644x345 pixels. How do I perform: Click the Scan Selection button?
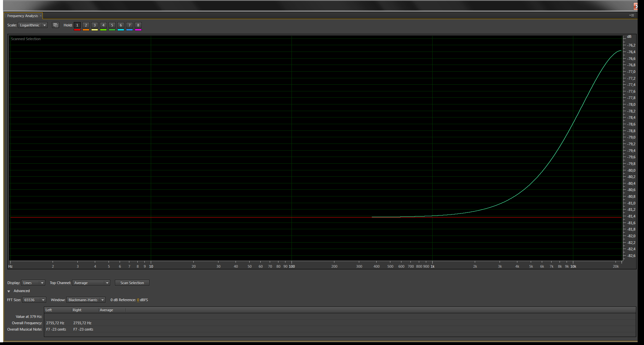pos(132,283)
